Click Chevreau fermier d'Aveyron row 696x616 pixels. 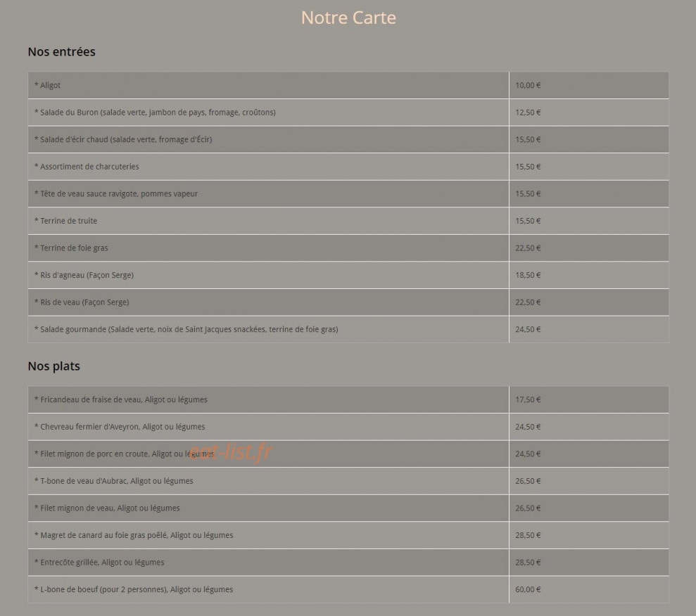(x=348, y=427)
